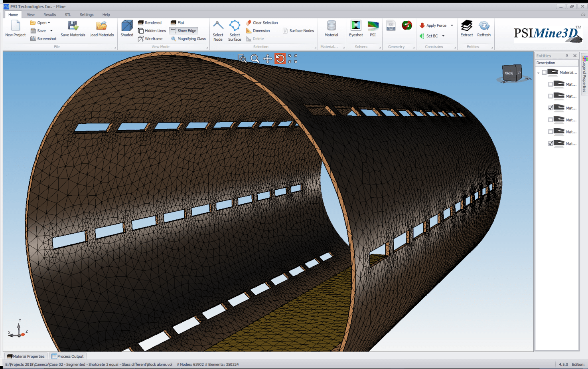The height and width of the screenshot is (369, 588).
Task: Open the STL ribbon tab
Action: tap(68, 15)
